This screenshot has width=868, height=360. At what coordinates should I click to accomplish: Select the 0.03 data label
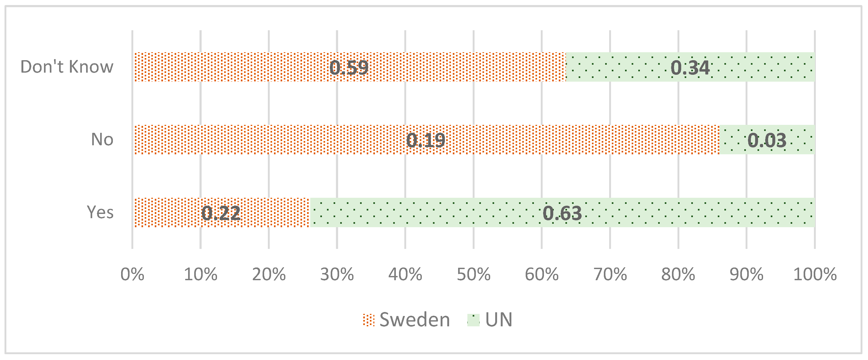(x=767, y=140)
